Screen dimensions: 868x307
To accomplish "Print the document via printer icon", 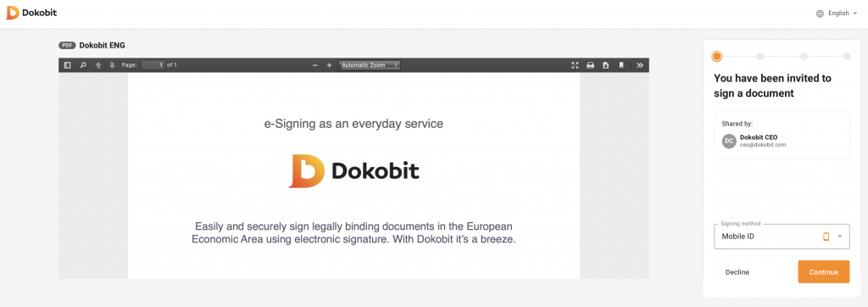I will click(590, 65).
